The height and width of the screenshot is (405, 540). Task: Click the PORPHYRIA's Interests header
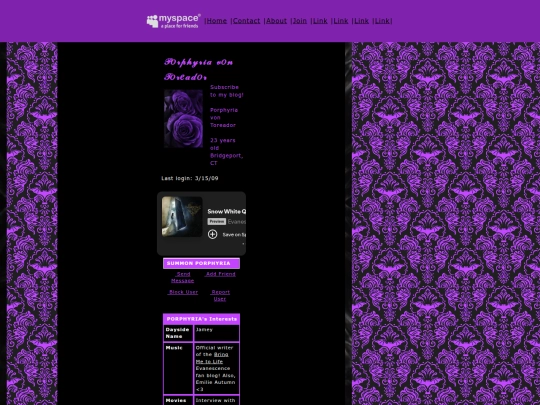(x=201, y=319)
